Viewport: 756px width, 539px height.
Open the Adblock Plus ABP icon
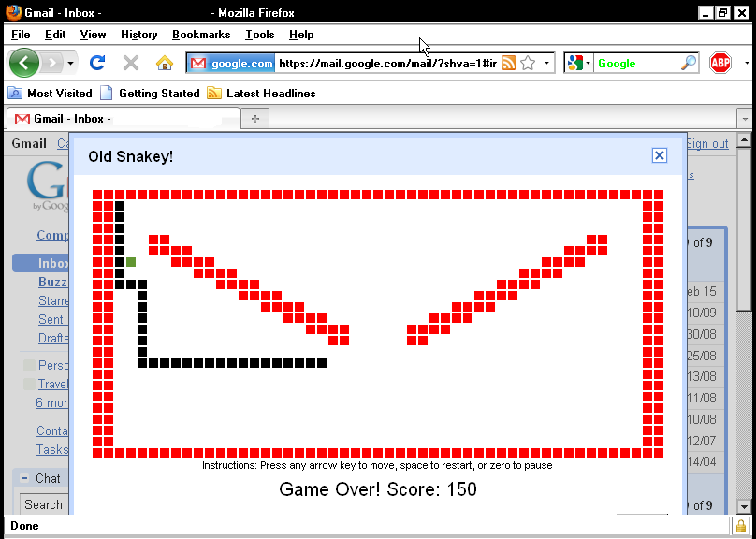(720, 63)
